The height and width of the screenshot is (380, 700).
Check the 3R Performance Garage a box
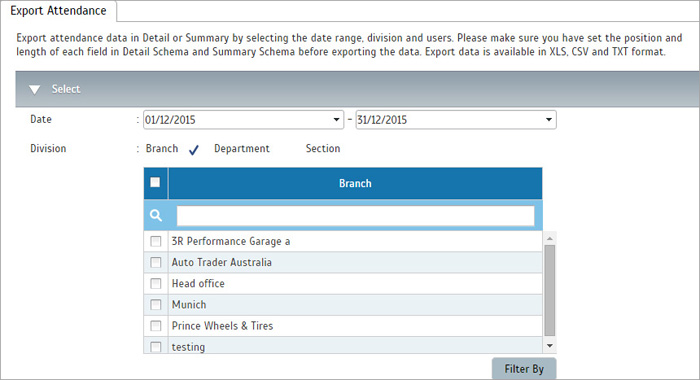(155, 241)
